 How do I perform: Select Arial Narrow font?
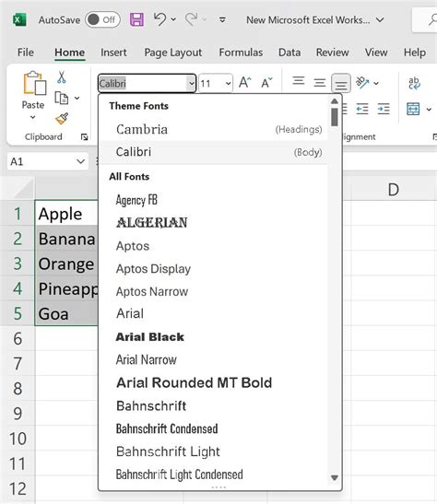click(213, 359)
